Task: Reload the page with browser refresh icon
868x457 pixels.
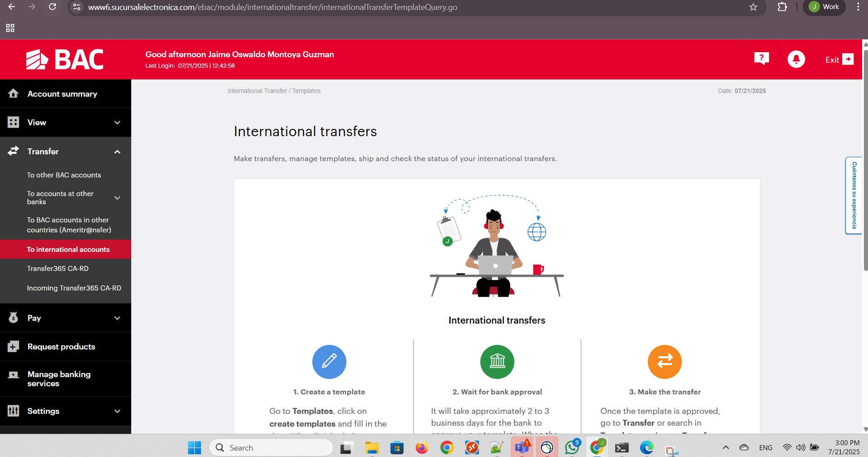Action: [53, 7]
